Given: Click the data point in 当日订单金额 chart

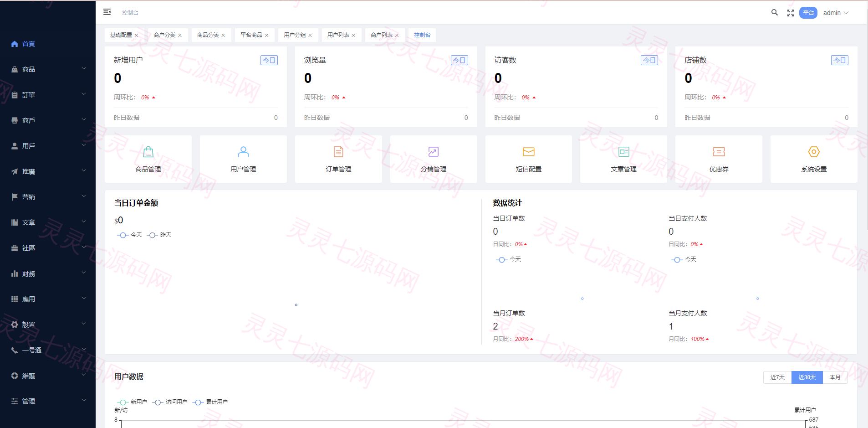Looking at the screenshot, I should pos(296,305).
